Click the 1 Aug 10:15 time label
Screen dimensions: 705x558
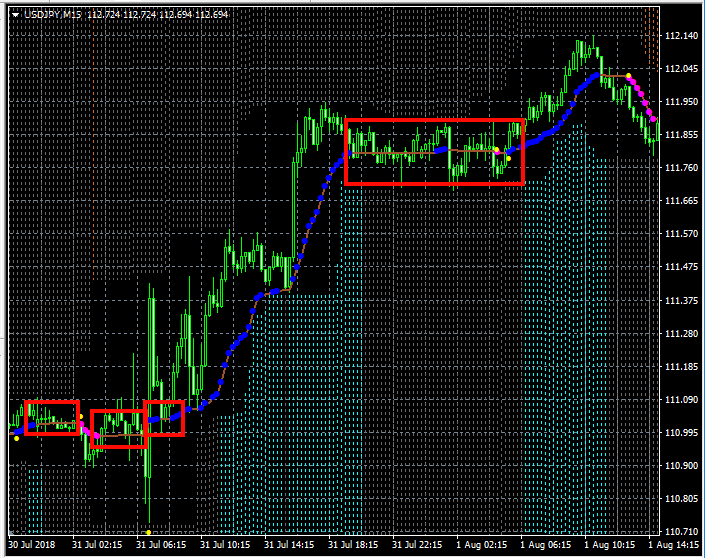pyautogui.click(x=610, y=545)
